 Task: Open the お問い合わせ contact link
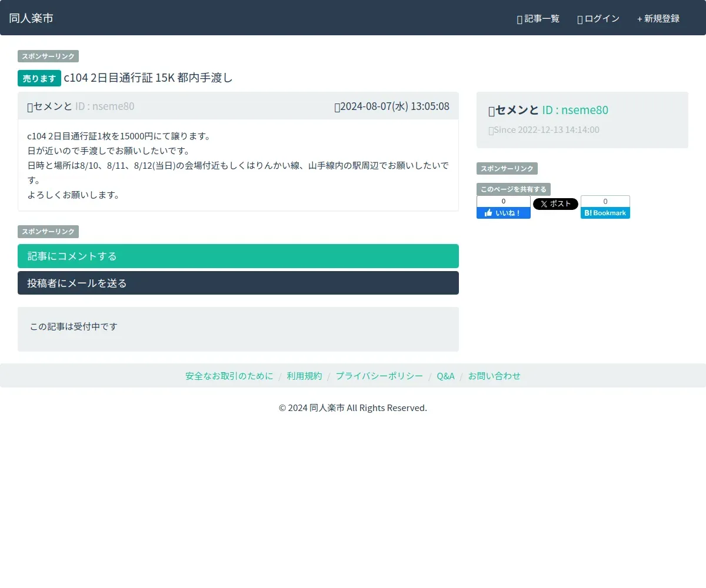(x=494, y=376)
